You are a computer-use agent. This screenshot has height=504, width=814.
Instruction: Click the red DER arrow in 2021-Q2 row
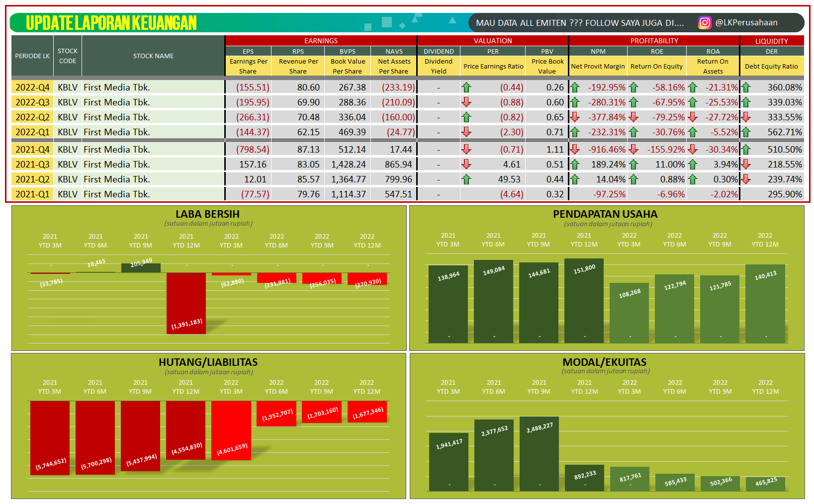click(746, 179)
